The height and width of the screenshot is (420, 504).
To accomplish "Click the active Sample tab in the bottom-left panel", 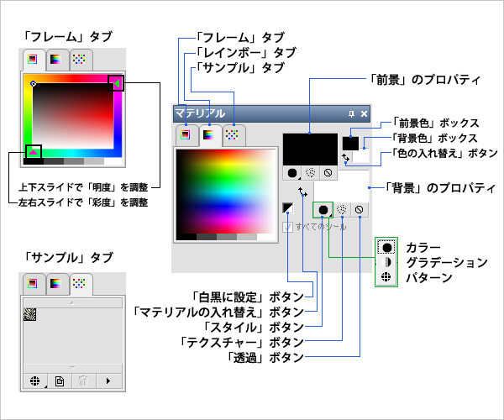I will (79, 284).
